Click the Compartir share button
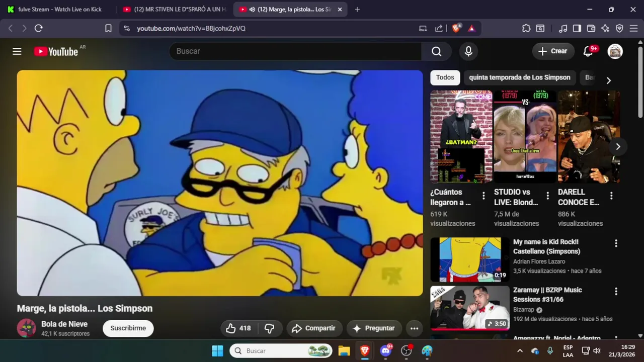Viewport: 644px width, 362px height. tap(314, 328)
